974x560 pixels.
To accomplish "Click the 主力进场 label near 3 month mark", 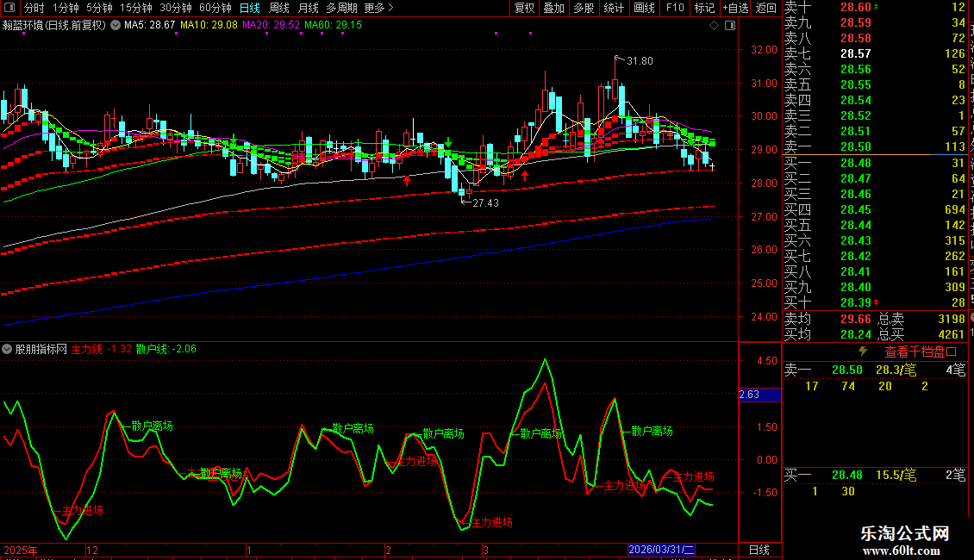I will (x=491, y=523).
